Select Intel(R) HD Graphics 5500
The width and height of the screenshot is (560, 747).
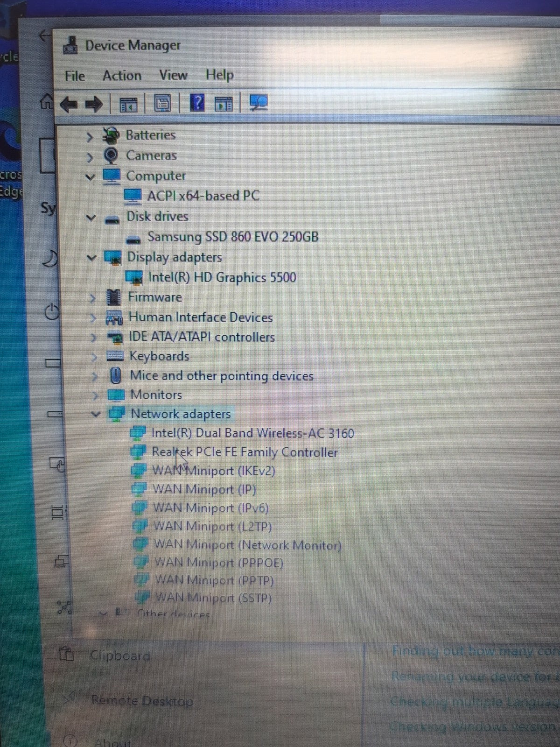click(x=222, y=277)
